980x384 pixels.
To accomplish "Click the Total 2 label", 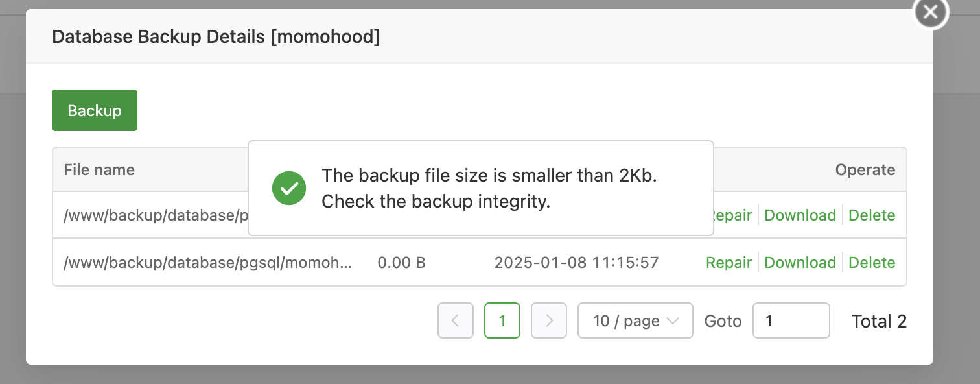I will [879, 320].
